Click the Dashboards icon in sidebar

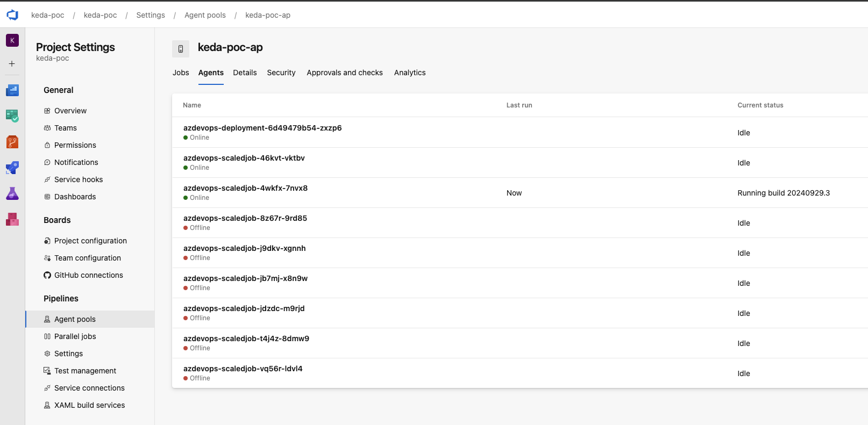(47, 197)
